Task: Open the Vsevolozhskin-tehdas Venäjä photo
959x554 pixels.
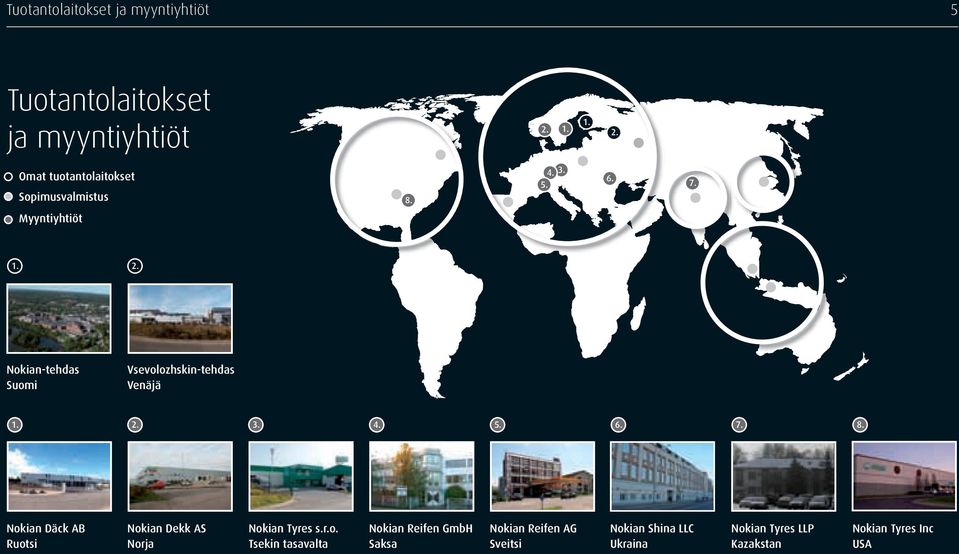Action: [x=180, y=318]
